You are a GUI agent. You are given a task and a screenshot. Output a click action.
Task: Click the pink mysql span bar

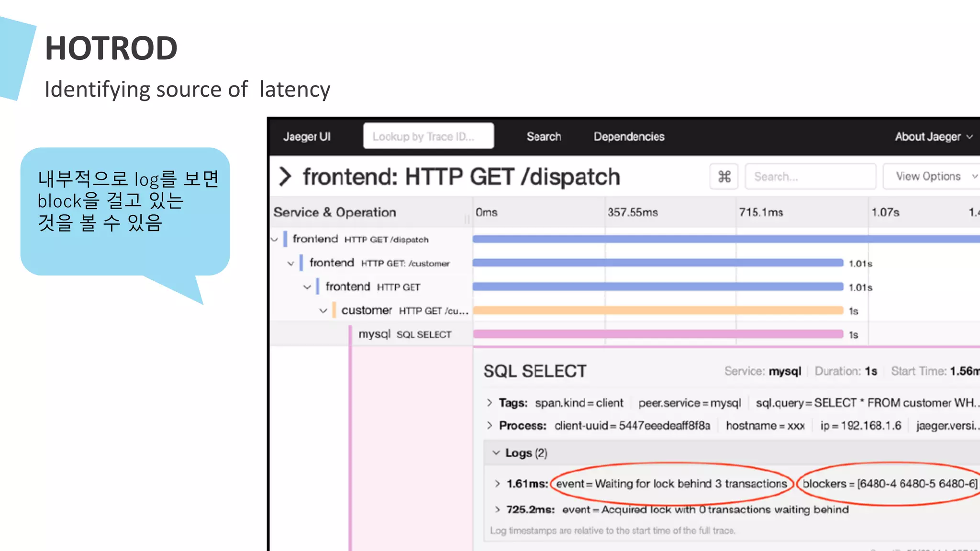[658, 334]
